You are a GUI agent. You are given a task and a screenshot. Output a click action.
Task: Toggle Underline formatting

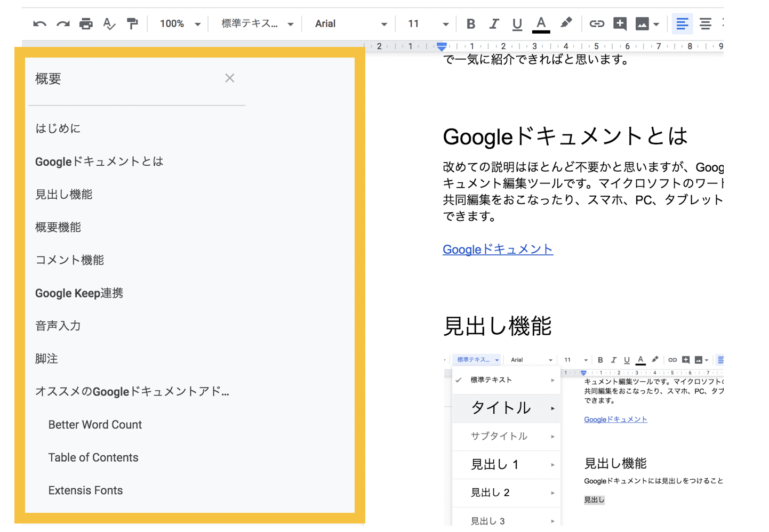[x=517, y=24]
